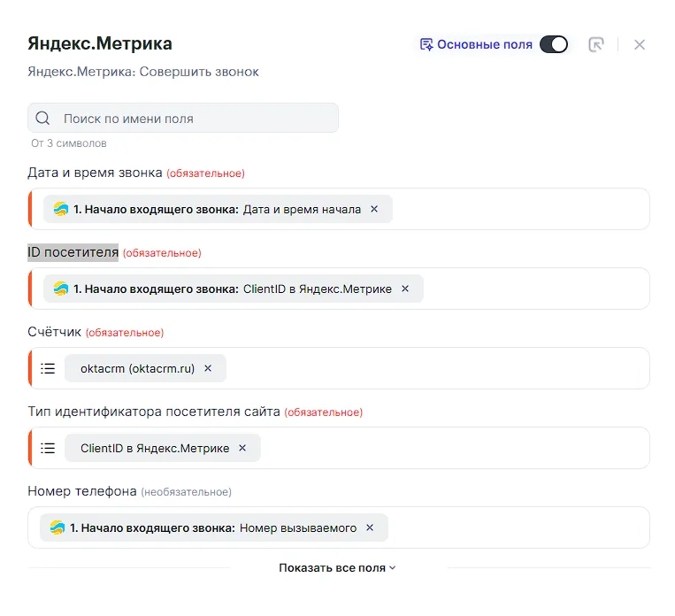Expand Показать все поля
The height and width of the screenshot is (616, 675).
337,568
